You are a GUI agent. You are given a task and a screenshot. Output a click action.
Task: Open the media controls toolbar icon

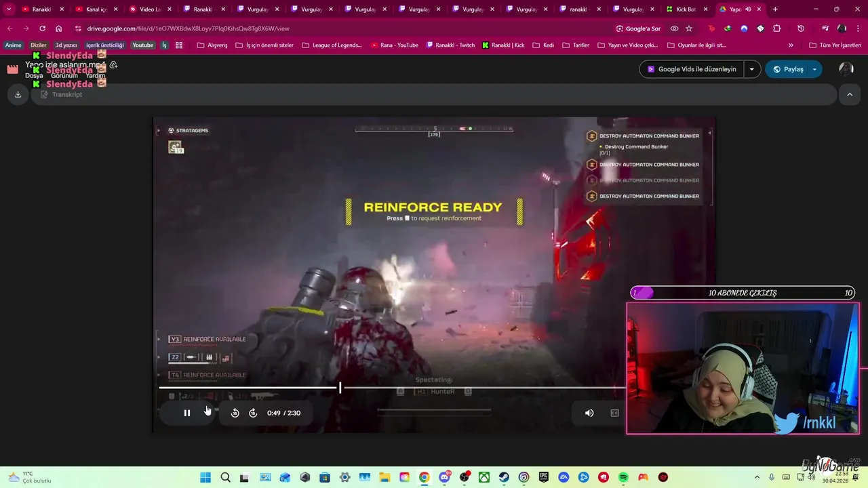tap(825, 28)
